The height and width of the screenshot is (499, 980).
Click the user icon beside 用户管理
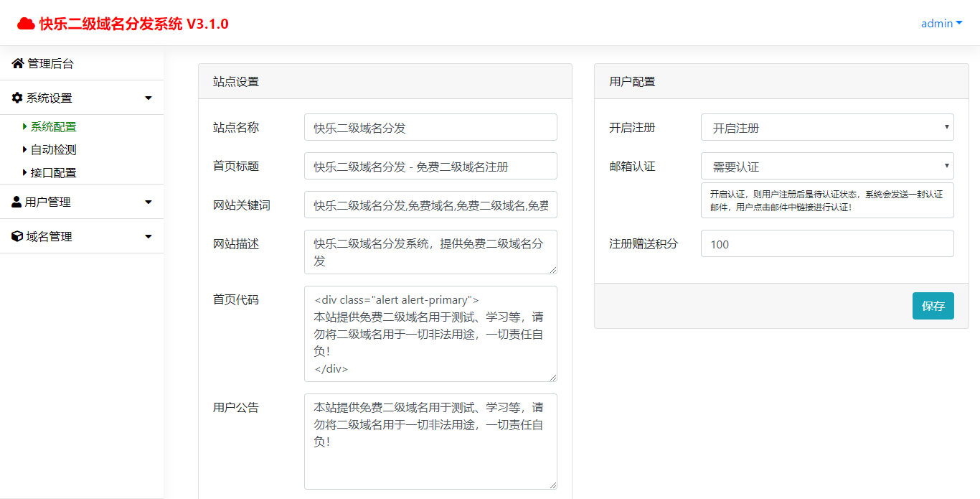click(x=17, y=202)
